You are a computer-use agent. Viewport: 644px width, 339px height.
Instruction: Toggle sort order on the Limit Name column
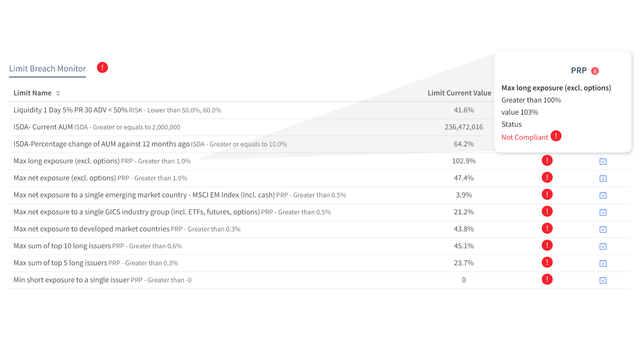pyautogui.click(x=58, y=93)
